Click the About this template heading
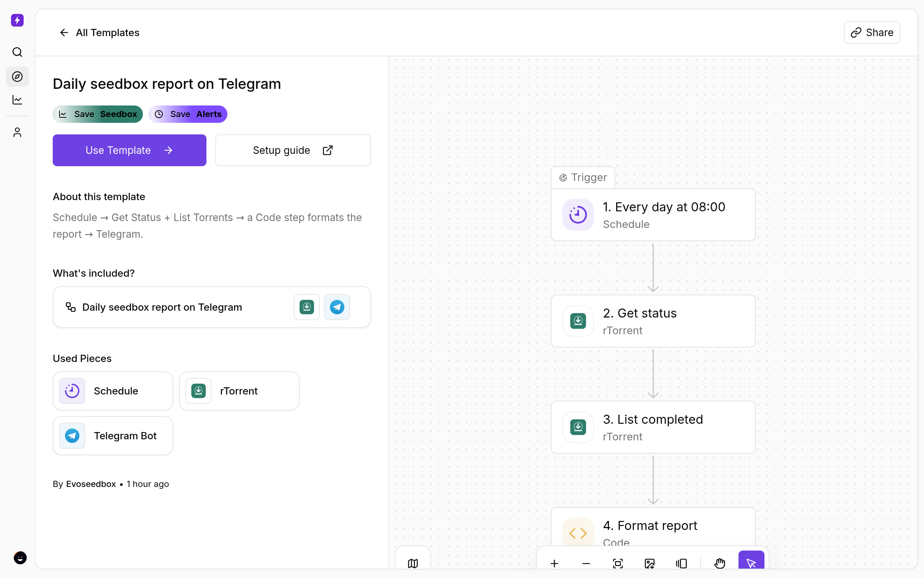 99,197
